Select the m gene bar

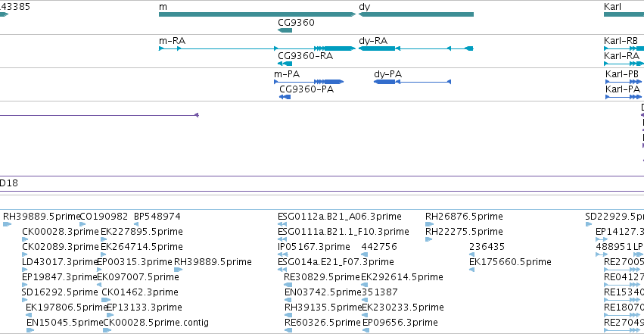pos(257,14)
